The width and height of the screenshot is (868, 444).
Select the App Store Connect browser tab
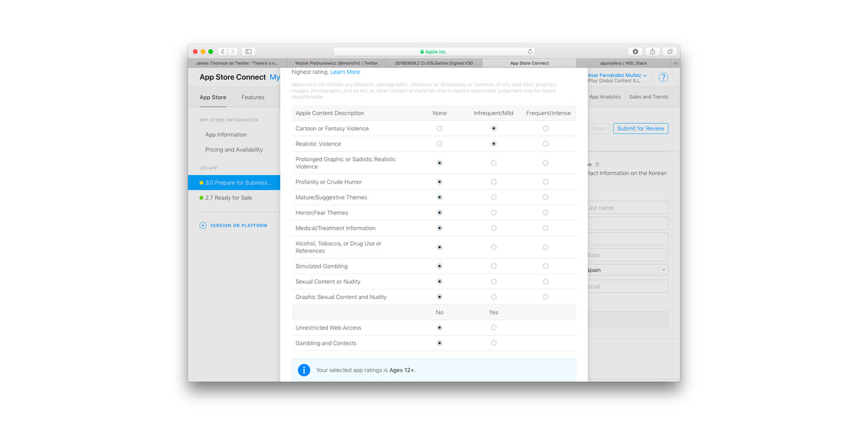(529, 63)
